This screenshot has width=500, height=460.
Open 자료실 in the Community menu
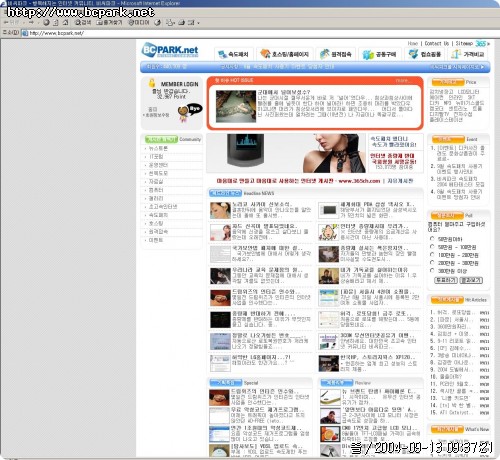coord(156,182)
